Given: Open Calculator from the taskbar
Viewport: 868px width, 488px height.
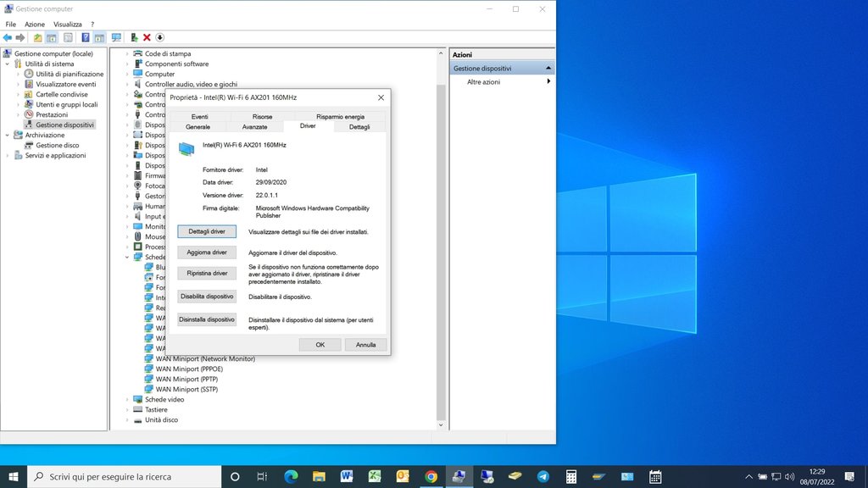Looking at the screenshot, I should [570, 476].
